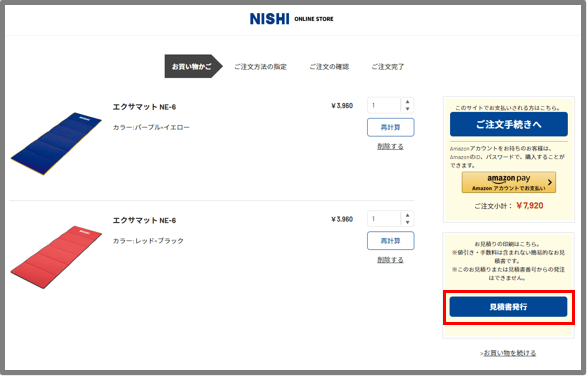Click the カラー:パープル×イエロー text
Image resolution: width=587 pixels, height=377 pixels.
[x=151, y=128]
